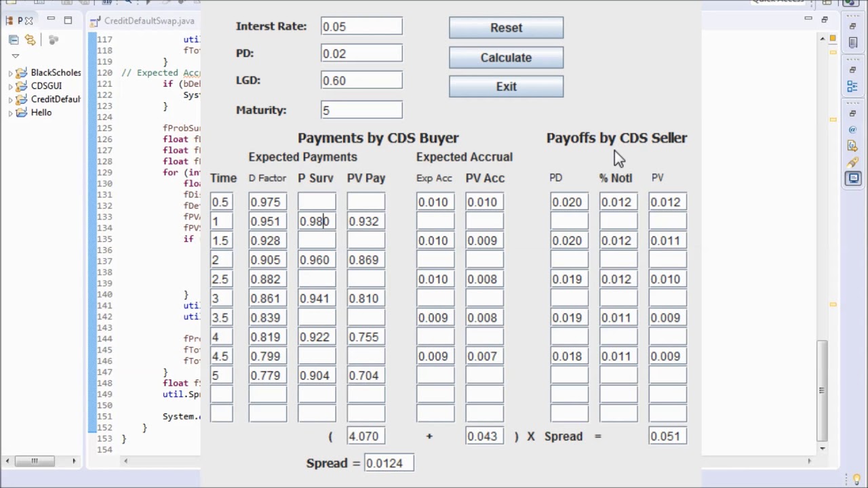
Task: Select the Spread result field showing 0.0124
Action: (x=389, y=463)
